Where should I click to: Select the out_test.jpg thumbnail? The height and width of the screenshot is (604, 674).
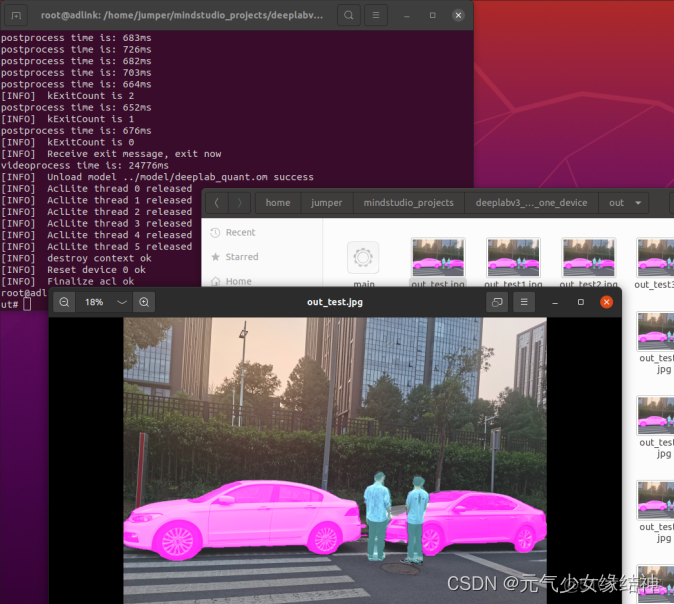[438, 258]
